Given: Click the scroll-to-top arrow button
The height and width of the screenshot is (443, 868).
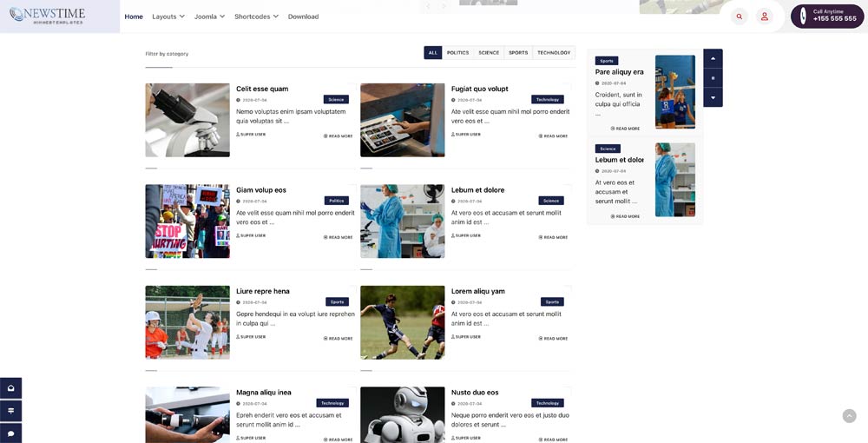Looking at the screenshot, I should pos(849,416).
